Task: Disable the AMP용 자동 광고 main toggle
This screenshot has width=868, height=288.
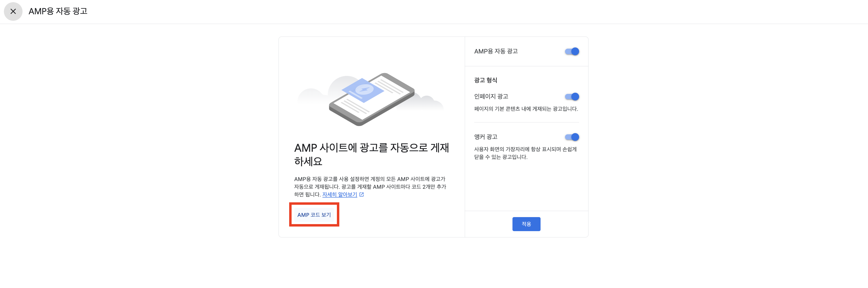Action: (x=572, y=52)
